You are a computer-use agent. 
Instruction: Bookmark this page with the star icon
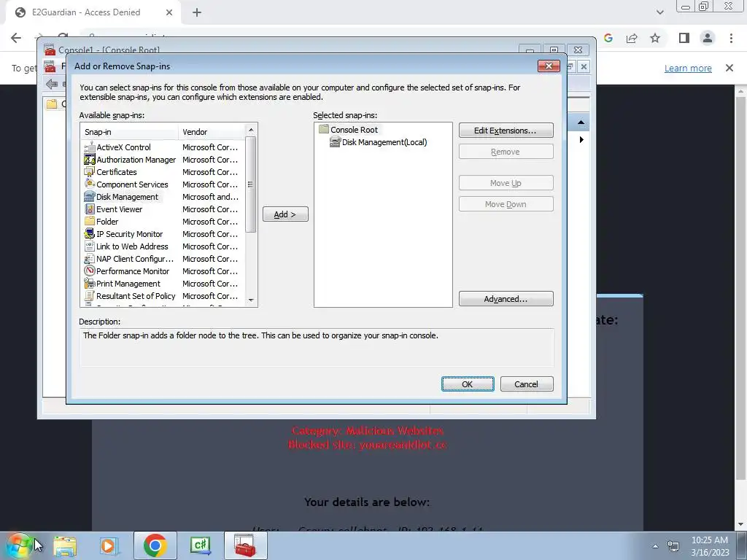pyautogui.click(x=655, y=38)
